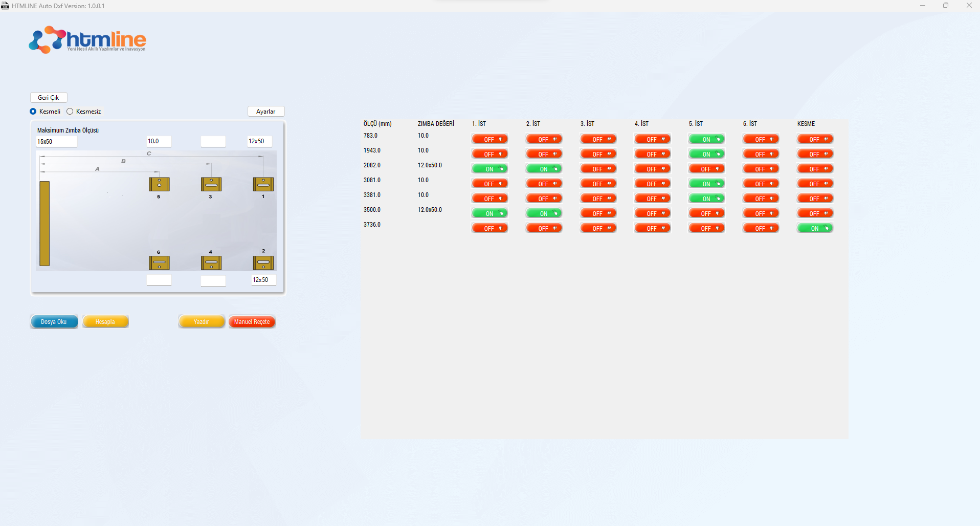This screenshot has width=980, height=526.
Task: Click measurement value 3736.0
Action: [x=372, y=225]
